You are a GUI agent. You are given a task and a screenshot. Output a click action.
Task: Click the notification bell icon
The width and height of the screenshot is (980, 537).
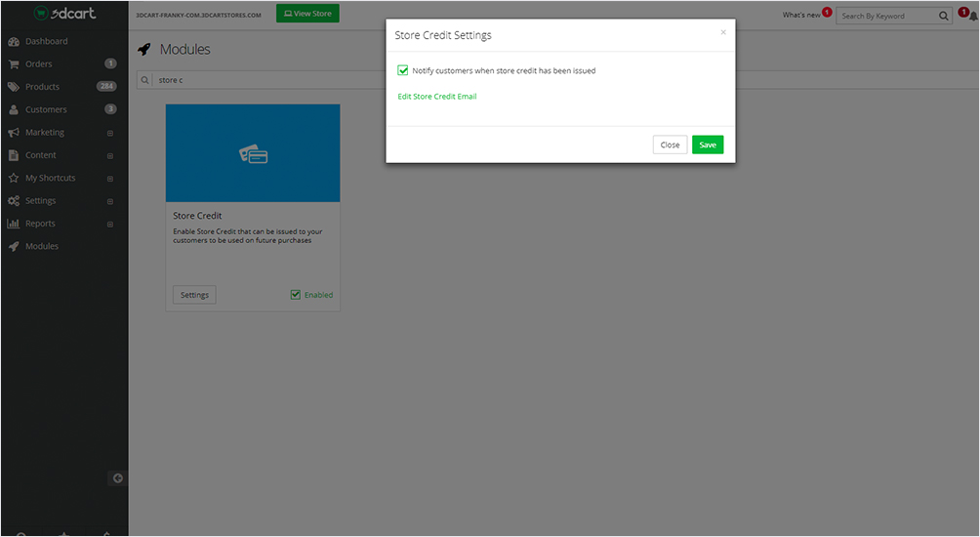click(973, 16)
